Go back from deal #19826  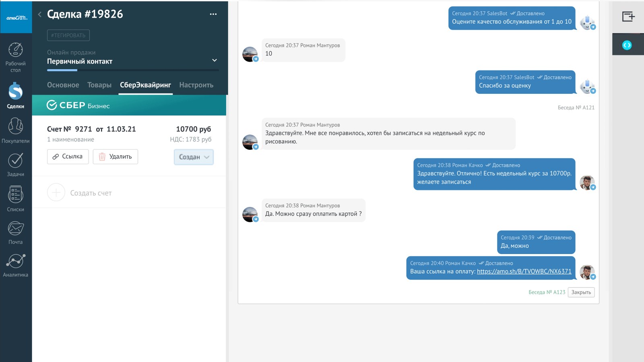(x=39, y=14)
